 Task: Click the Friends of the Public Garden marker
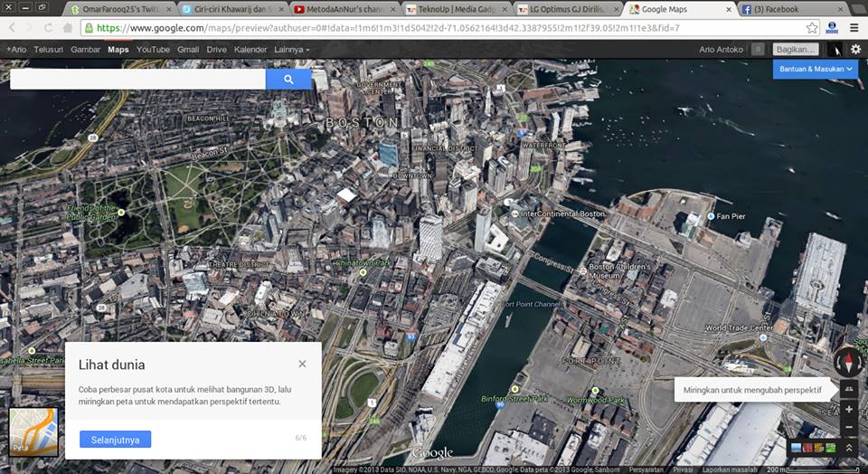point(121,212)
